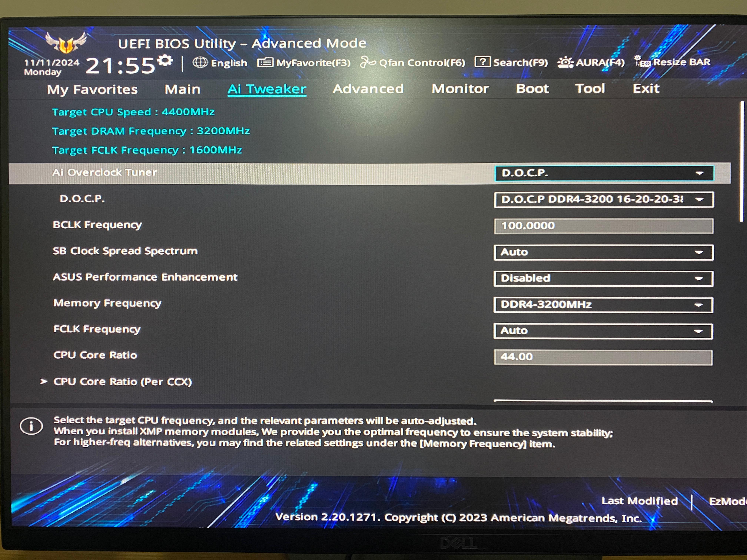Viewport: 747px width, 560px height.
Task: Click the SB Clock Spread Spectrum label
Action: 125,251
